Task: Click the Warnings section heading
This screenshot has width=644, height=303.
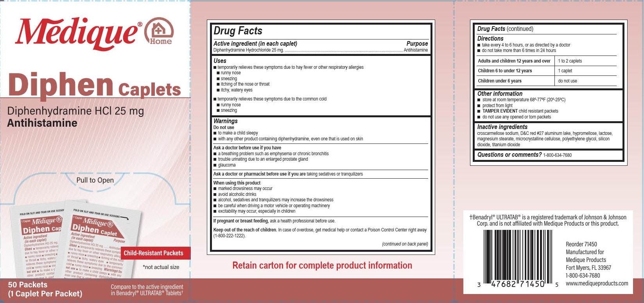Action: pyautogui.click(x=225, y=121)
